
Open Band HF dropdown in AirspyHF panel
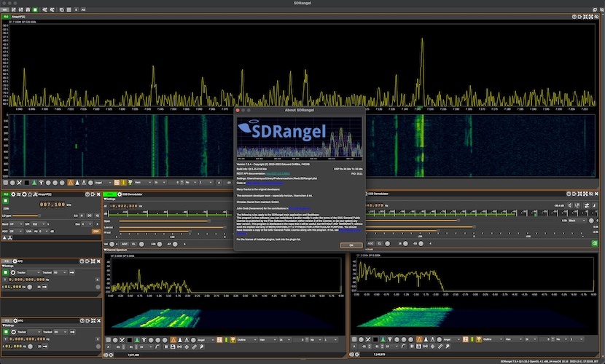coord(16,223)
